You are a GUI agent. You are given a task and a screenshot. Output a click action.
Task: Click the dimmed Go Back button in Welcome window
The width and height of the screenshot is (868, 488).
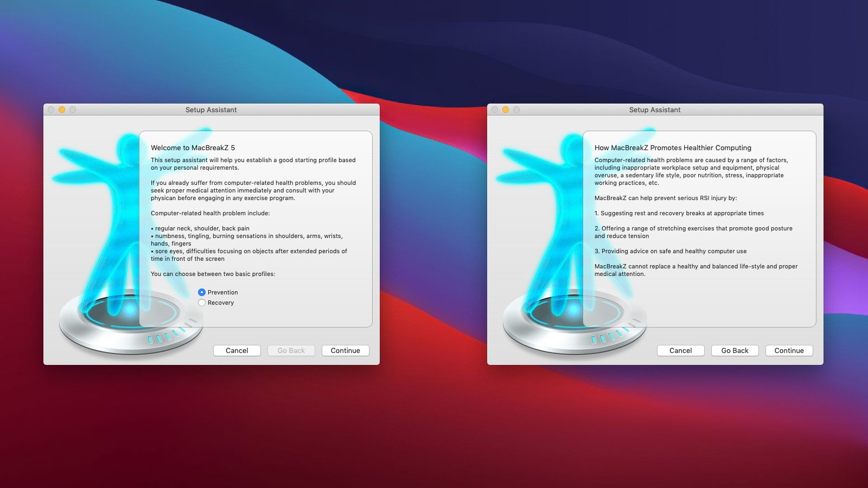click(x=291, y=351)
